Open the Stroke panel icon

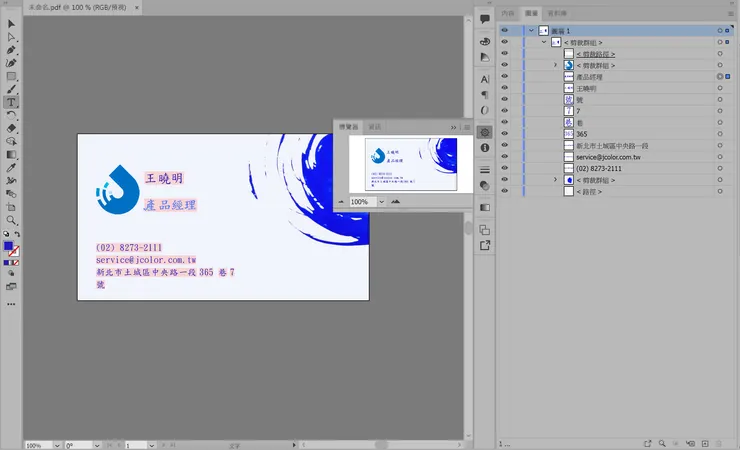point(485,170)
